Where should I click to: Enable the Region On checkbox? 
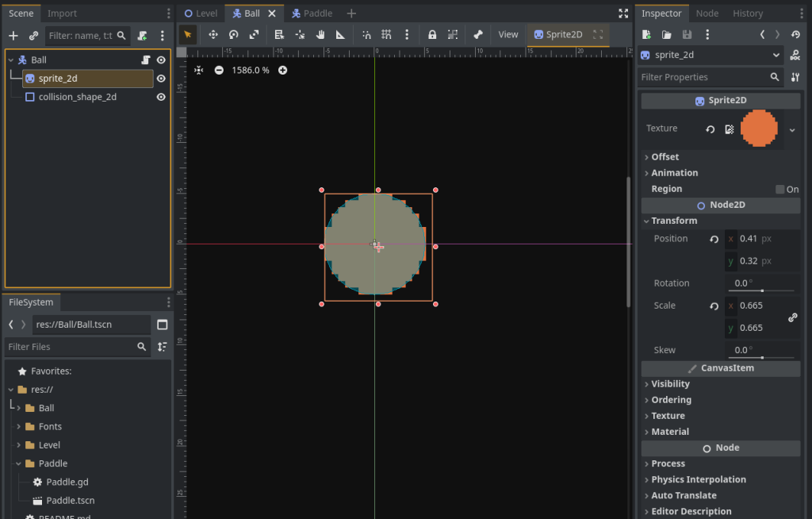pos(780,189)
